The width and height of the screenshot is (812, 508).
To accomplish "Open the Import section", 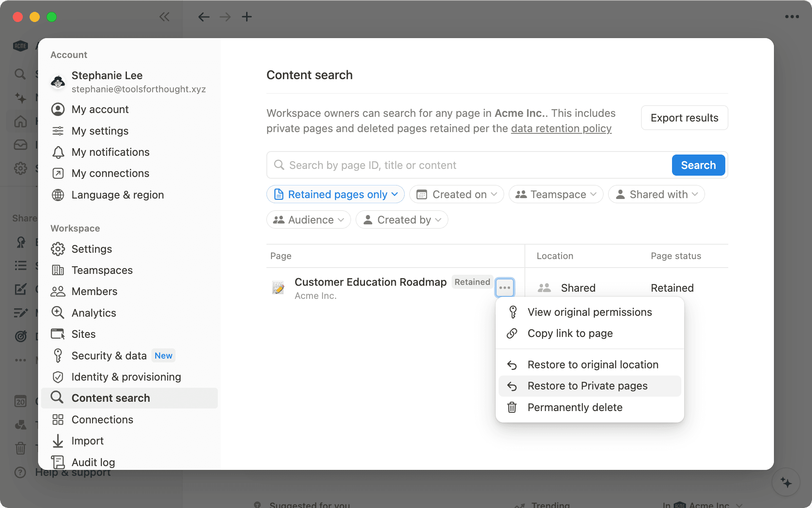I will point(87,441).
